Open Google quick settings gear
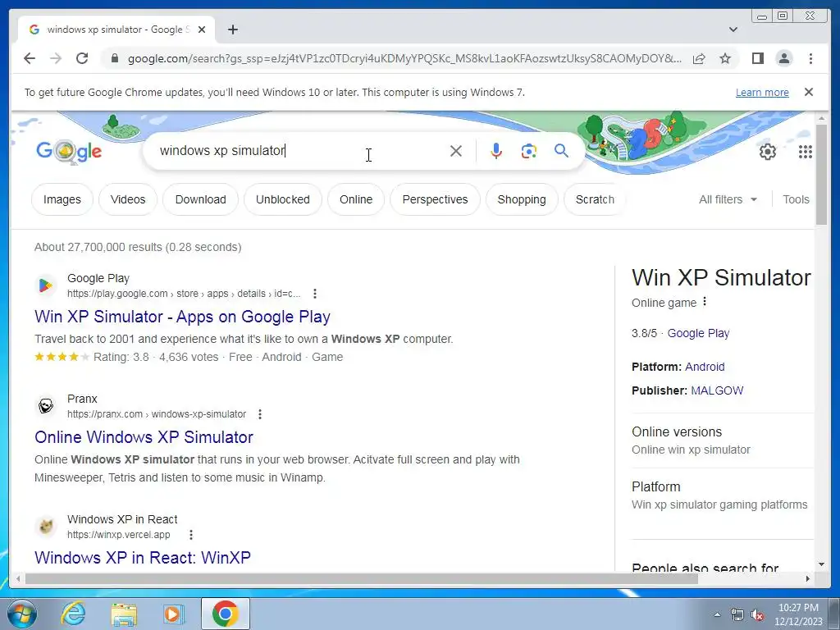 tap(767, 152)
